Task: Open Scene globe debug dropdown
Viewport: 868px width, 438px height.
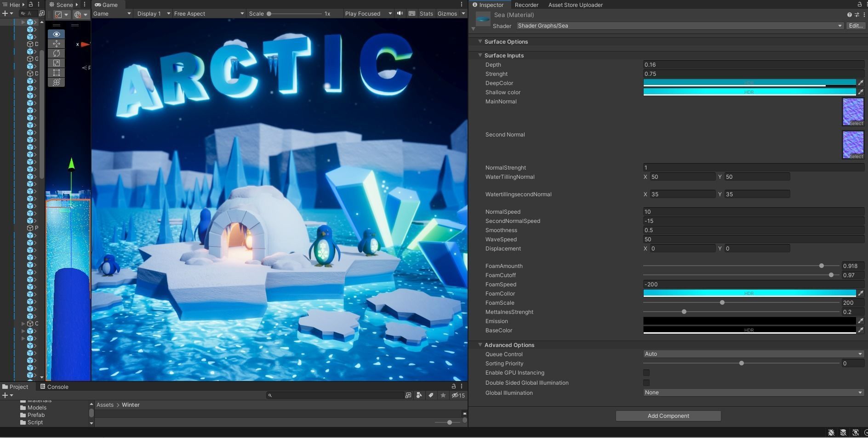Action: (x=80, y=15)
